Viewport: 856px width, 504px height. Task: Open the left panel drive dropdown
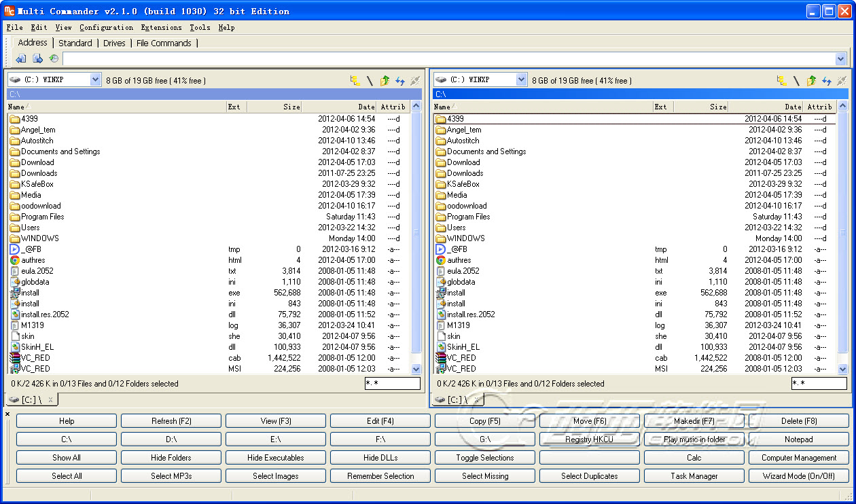click(95, 80)
